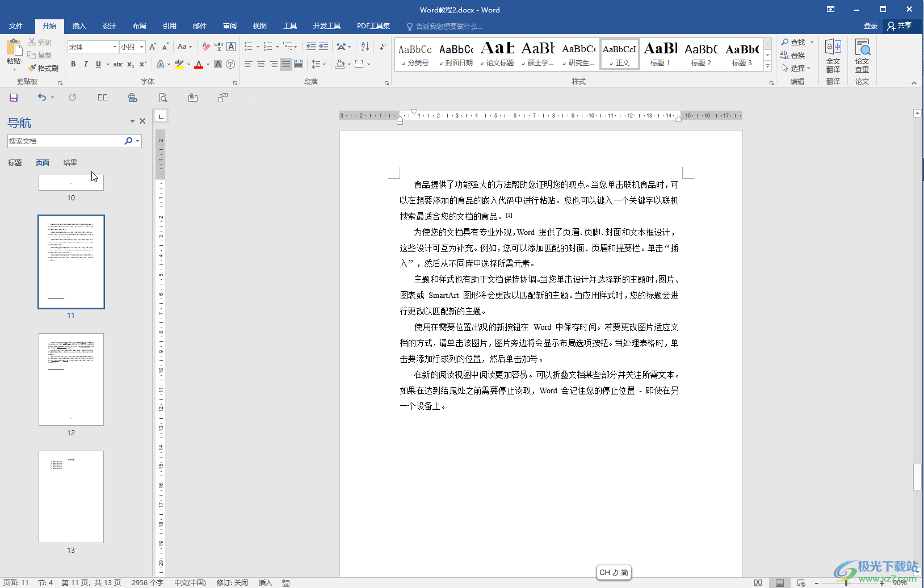The height and width of the screenshot is (588, 924).
Task: Click the Redo icon in quick access toolbar
Action: 73,98
